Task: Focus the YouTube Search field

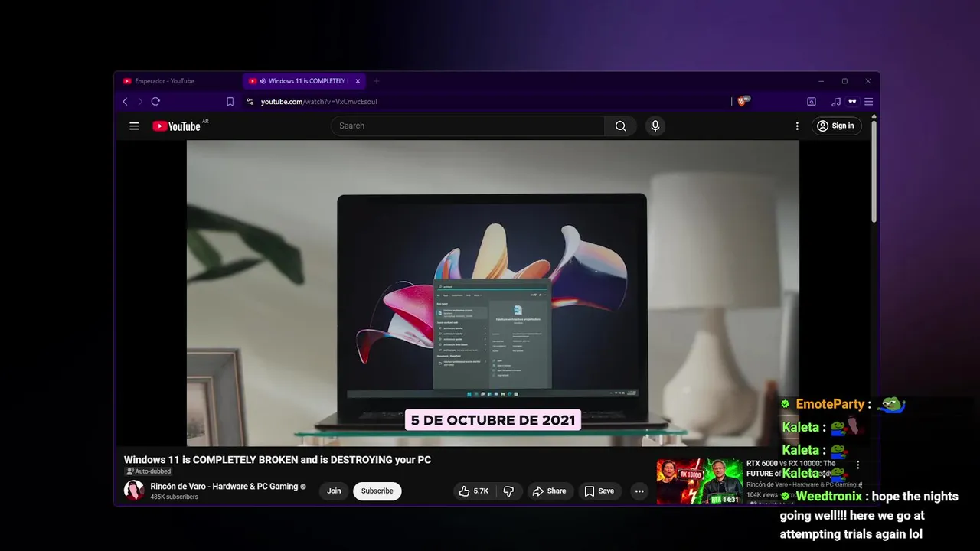Action: 468,126
